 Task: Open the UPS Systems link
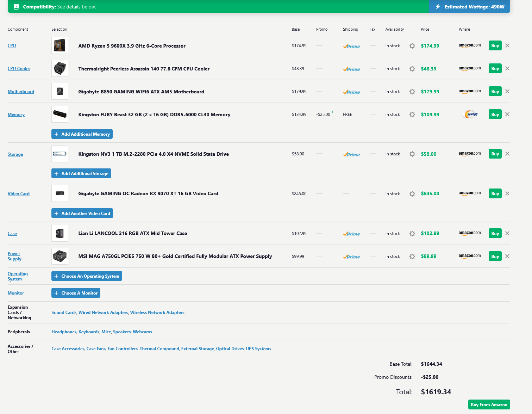coord(258,349)
